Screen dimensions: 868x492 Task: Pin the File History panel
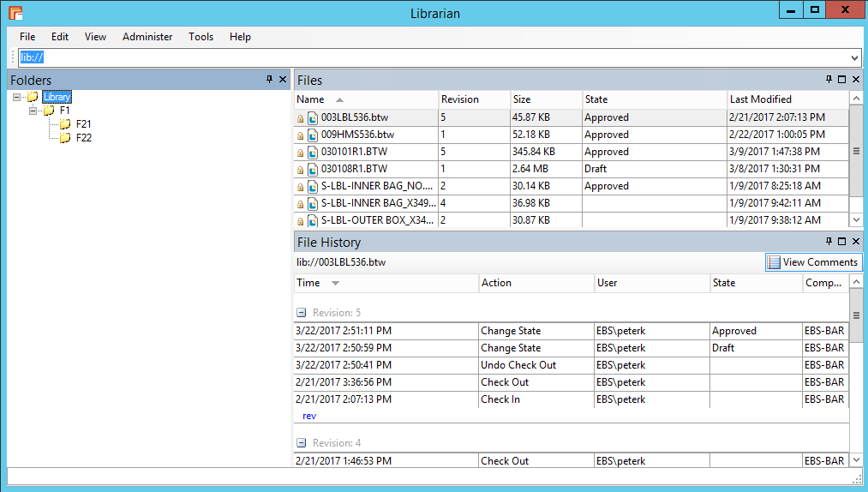[x=829, y=241]
